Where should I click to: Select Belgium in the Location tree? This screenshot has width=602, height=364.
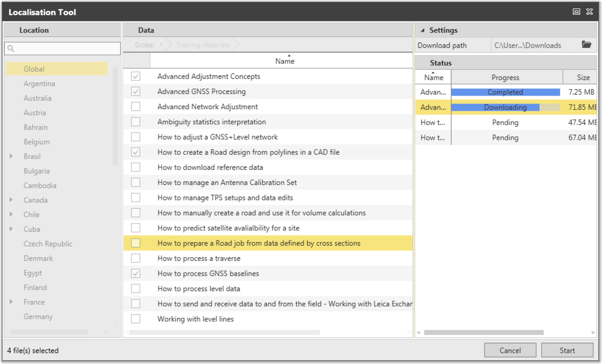(36, 142)
